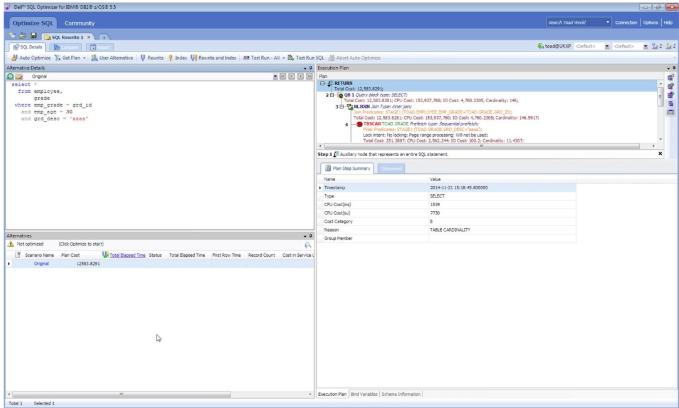Select the Statement tab
679x408 pixels.
(x=391, y=168)
